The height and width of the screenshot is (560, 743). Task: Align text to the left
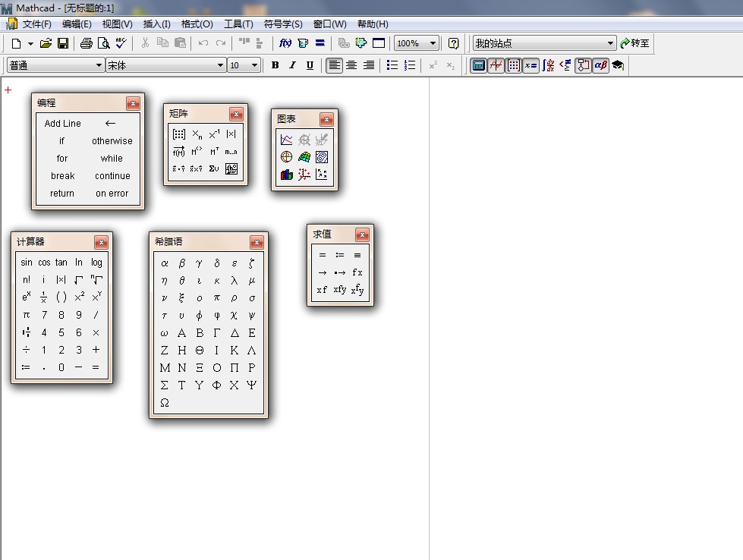coord(334,65)
